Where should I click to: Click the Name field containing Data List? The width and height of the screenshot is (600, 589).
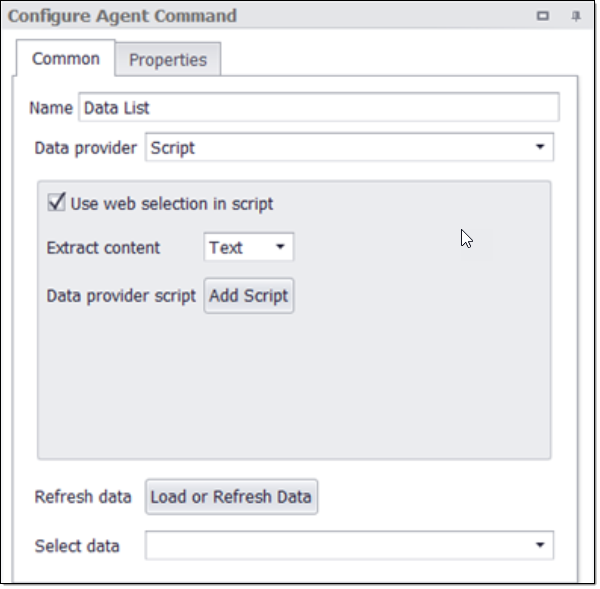tap(318, 108)
